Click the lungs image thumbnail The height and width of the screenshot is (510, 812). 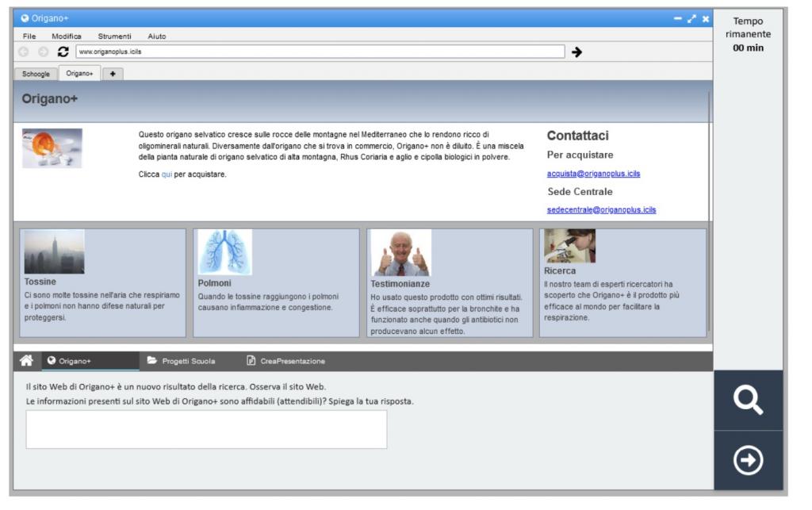pyautogui.click(x=224, y=252)
